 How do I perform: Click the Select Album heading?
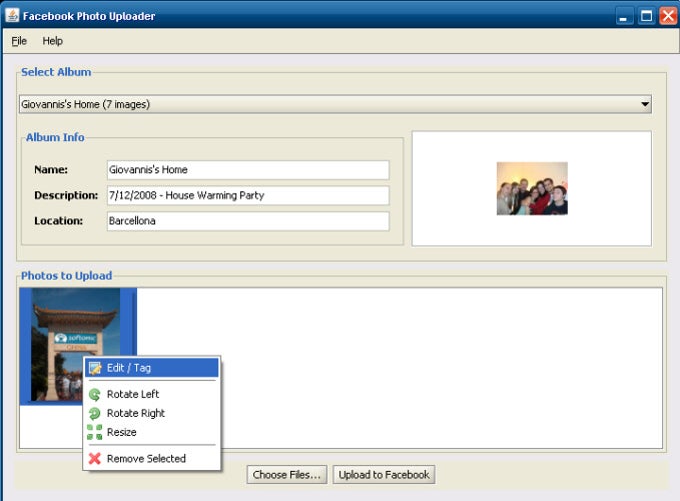point(56,72)
